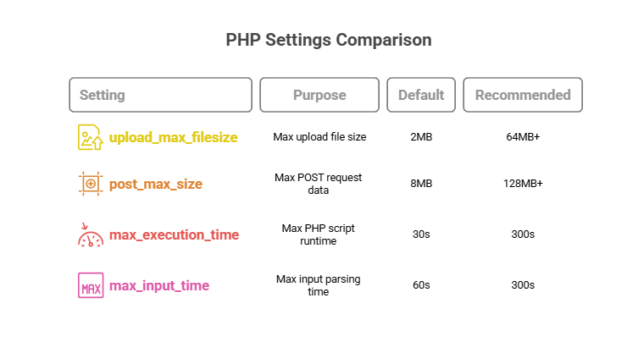Click the orange post_max_size target icon
The width and height of the screenshot is (644, 353).
tap(91, 184)
